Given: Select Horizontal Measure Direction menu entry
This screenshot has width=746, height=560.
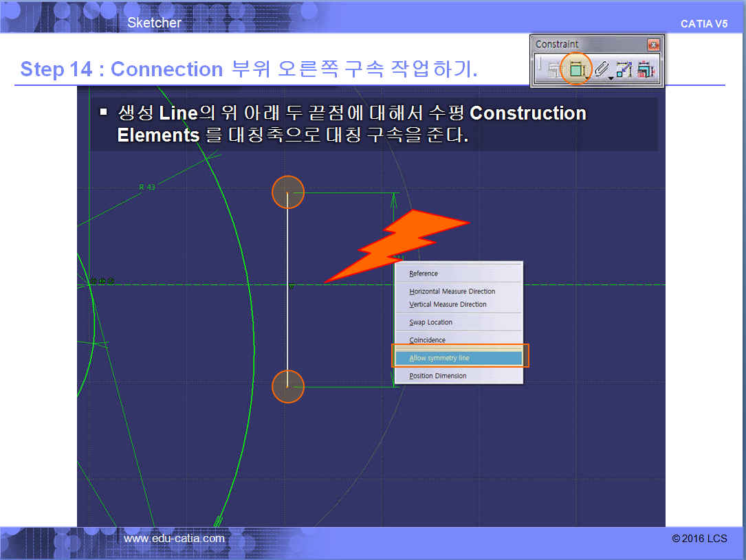Looking at the screenshot, I should pyautogui.click(x=452, y=291).
